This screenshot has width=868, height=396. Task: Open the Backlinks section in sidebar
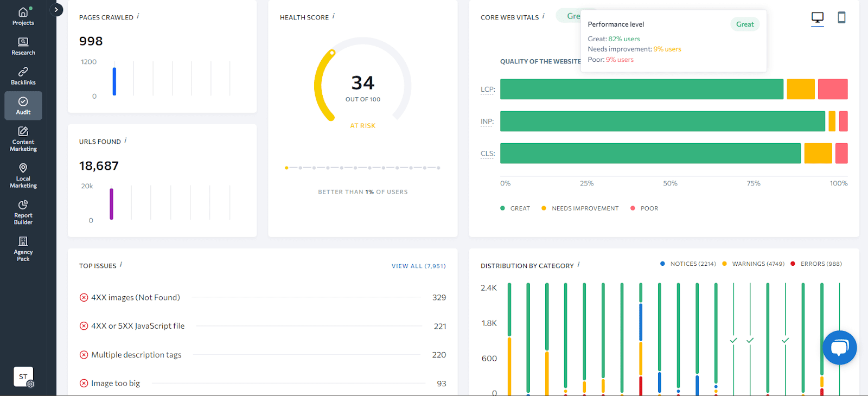[x=23, y=76]
